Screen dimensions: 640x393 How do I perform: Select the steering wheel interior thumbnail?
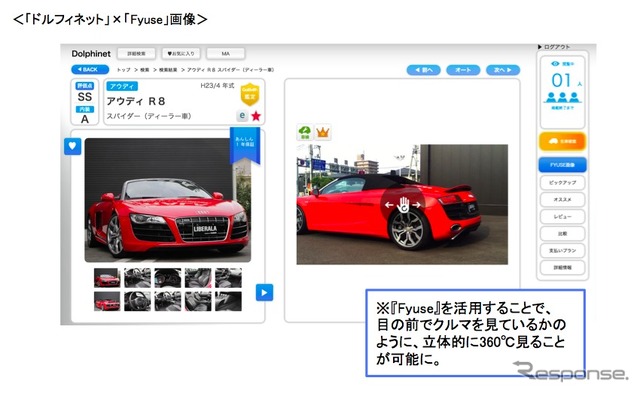pyautogui.click(x=137, y=301)
